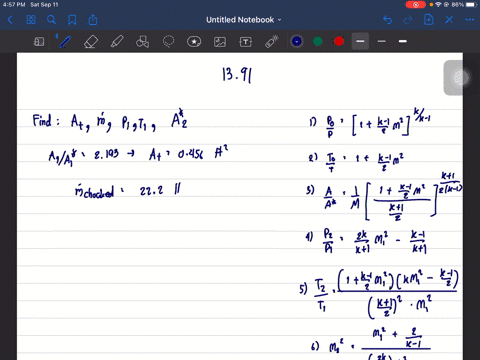This screenshot has width=480, height=360.
Task: Bookmark the current page
Action: tap(72, 20)
